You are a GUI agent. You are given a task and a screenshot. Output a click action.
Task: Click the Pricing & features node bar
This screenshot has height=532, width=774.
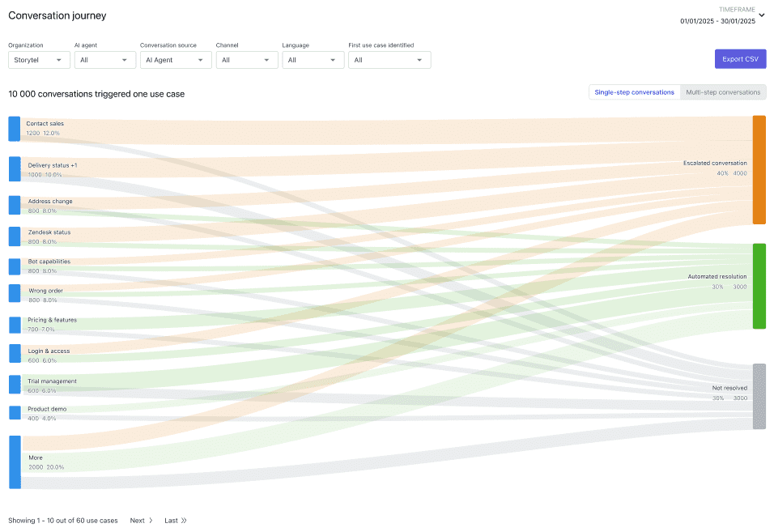15,326
